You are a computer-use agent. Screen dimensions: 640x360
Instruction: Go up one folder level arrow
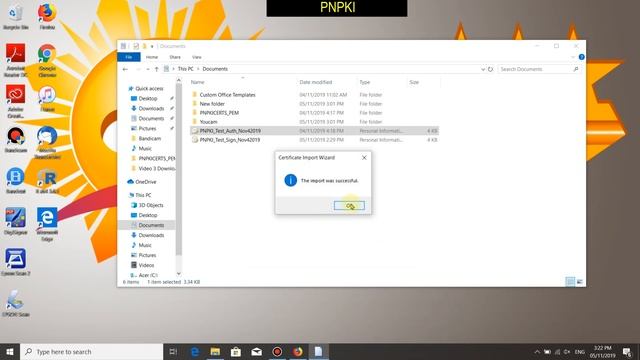[x=156, y=69]
